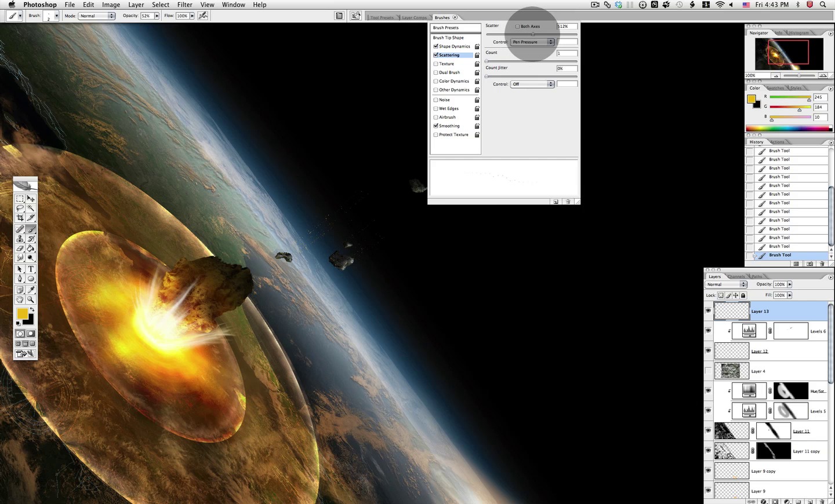
Task: Select the Notes tool
Action: point(20,290)
